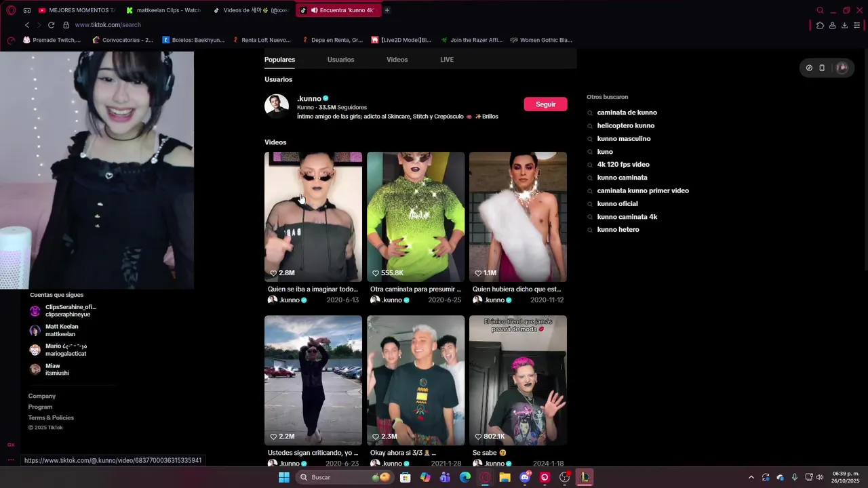Open the Company footer link

click(42, 396)
